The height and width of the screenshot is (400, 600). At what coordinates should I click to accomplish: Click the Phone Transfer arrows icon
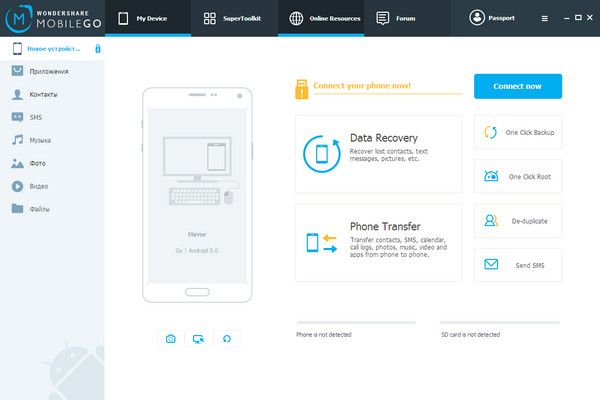tap(322, 243)
